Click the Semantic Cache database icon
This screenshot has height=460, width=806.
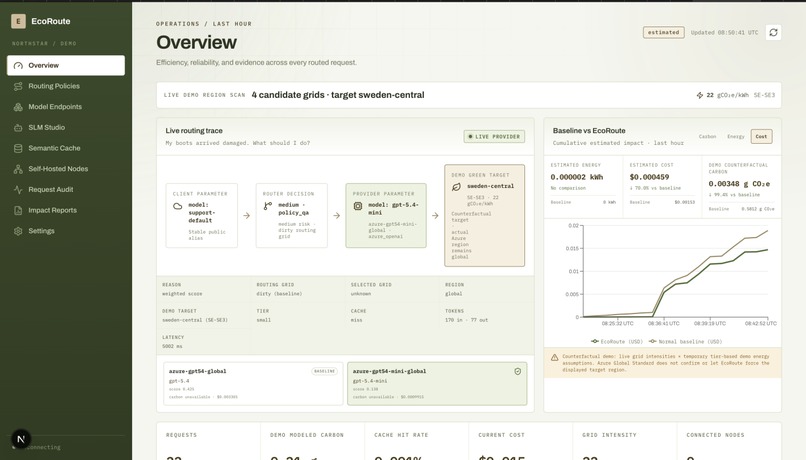pyautogui.click(x=18, y=148)
